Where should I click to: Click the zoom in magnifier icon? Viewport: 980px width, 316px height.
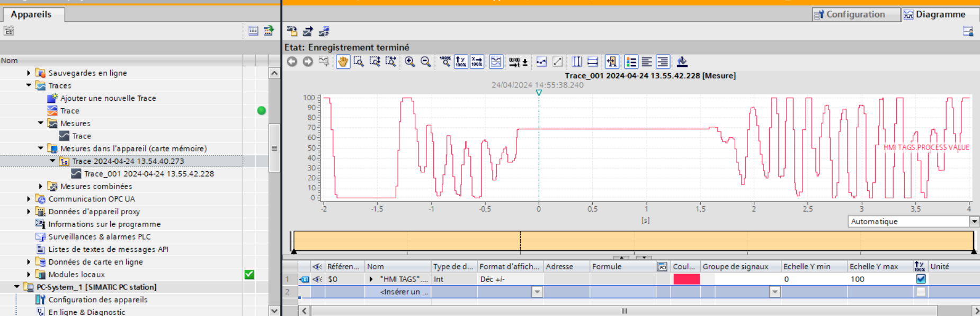coord(409,62)
